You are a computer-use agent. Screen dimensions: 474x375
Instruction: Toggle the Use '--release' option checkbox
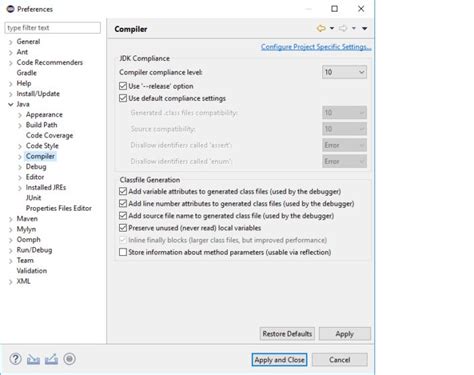123,86
